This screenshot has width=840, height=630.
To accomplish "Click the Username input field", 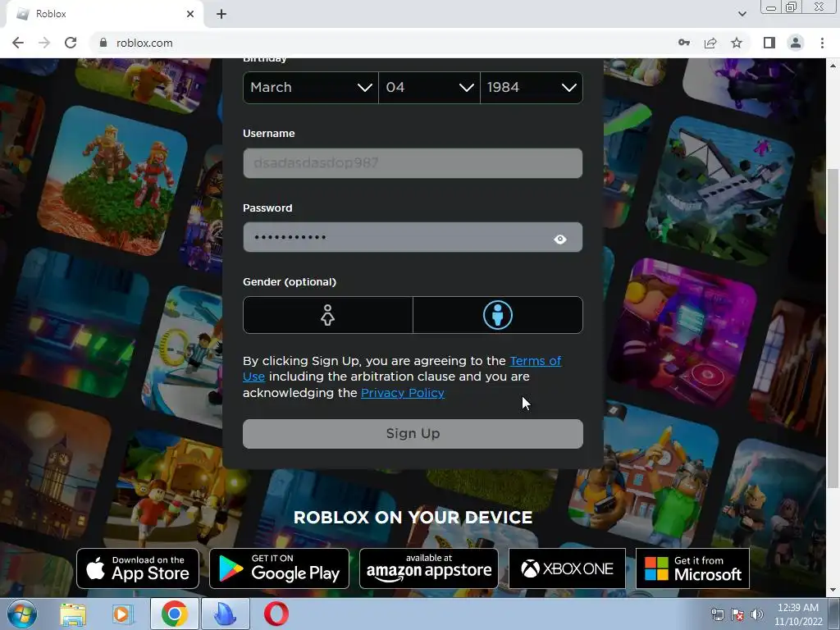I will [413, 163].
